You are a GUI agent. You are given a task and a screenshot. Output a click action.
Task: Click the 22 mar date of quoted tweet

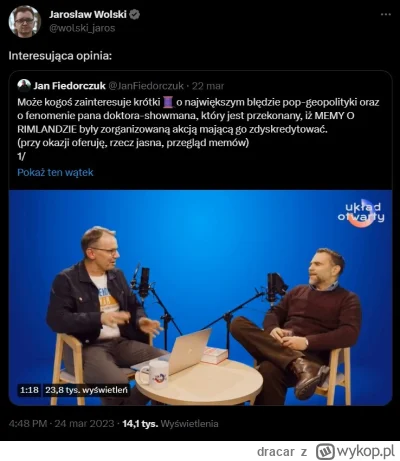208,86
